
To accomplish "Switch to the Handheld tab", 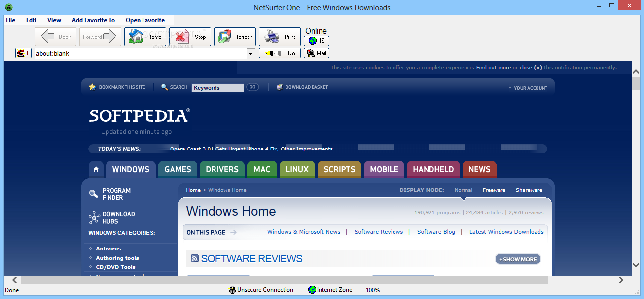I will coord(433,169).
